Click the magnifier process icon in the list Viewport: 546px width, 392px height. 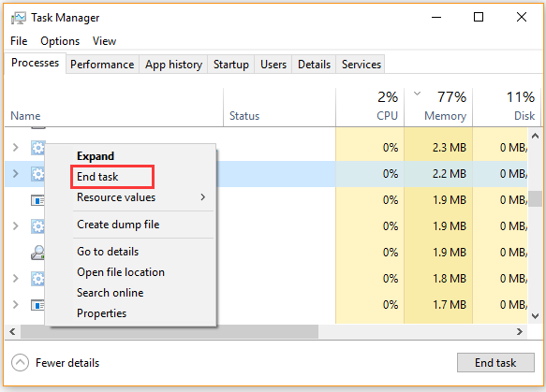click(37, 253)
